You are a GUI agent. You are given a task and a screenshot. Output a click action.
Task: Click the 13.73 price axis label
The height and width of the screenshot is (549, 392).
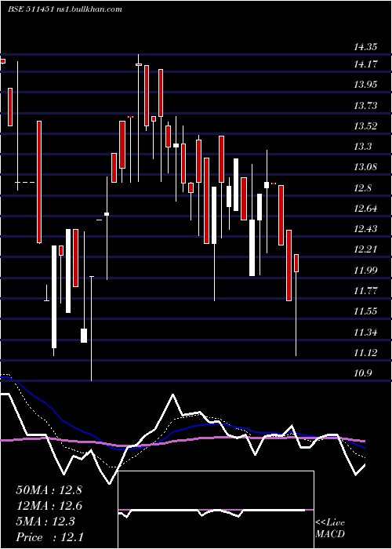[x=365, y=105]
